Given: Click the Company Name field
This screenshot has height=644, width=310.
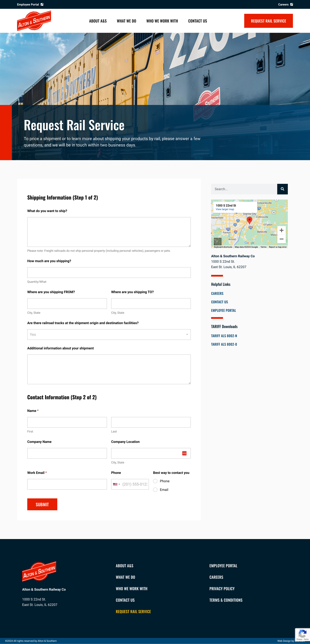Looking at the screenshot, I should click(x=67, y=453).
